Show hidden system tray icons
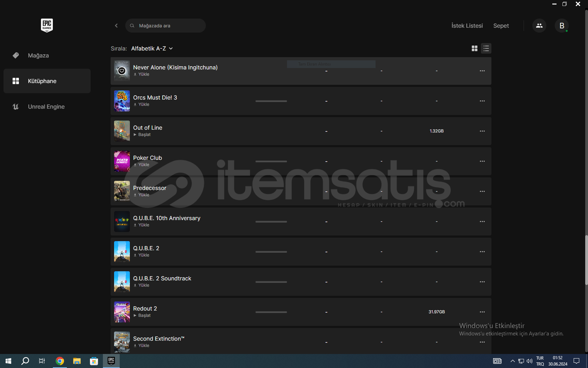 512,361
